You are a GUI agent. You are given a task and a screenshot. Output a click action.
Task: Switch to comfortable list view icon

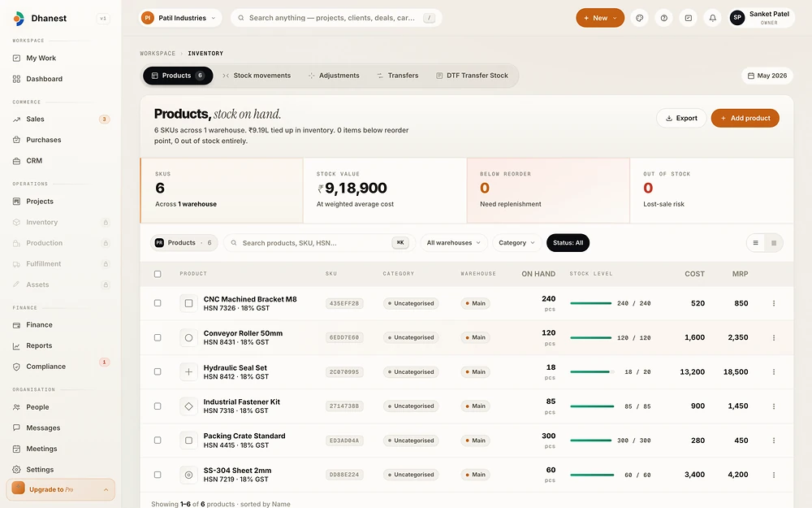point(755,242)
